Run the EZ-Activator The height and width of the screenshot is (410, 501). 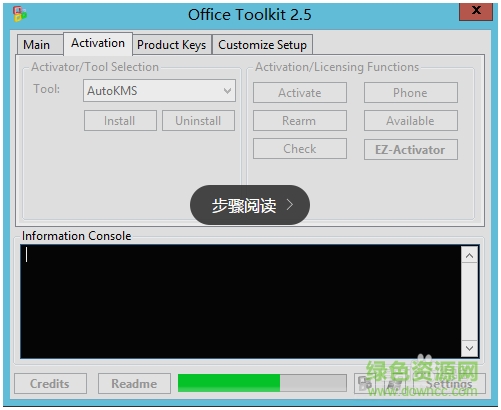click(411, 150)
